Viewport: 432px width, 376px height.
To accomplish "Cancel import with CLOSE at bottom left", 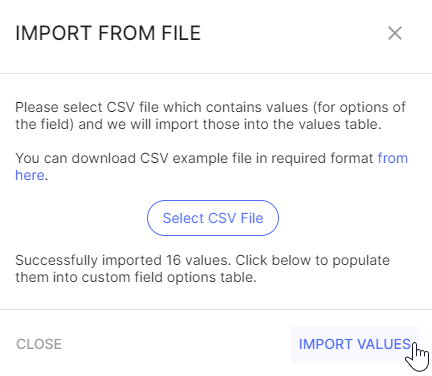I will pyautogui.click(x=39, y=344).
